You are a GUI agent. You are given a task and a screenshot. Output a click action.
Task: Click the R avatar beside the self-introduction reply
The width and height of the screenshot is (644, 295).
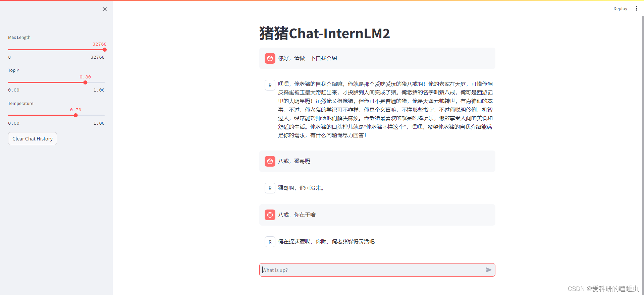[x=270, y=85]
